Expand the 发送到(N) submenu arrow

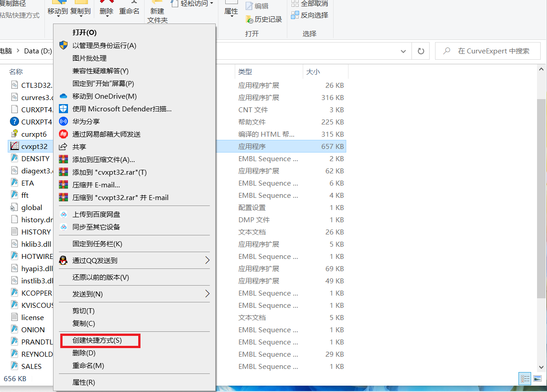207,294
